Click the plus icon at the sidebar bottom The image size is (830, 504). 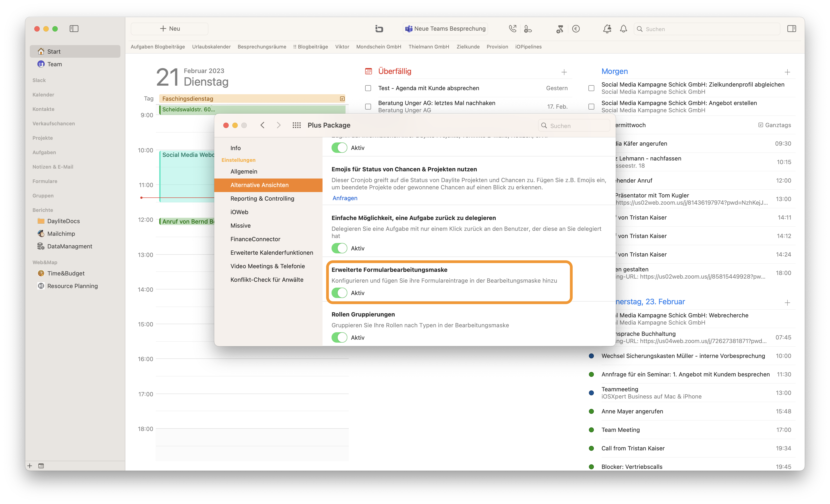(30, 466)
